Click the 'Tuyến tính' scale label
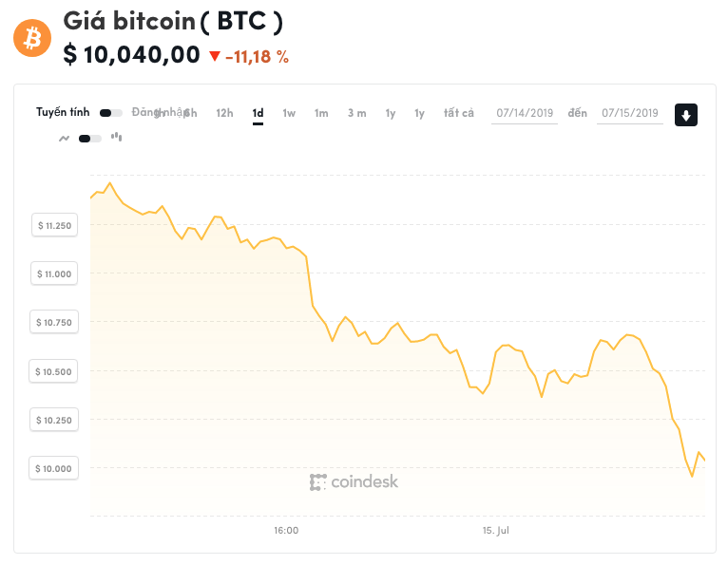Screen dimensions: 728x565 pyautogui.click(x=63, y=112)
